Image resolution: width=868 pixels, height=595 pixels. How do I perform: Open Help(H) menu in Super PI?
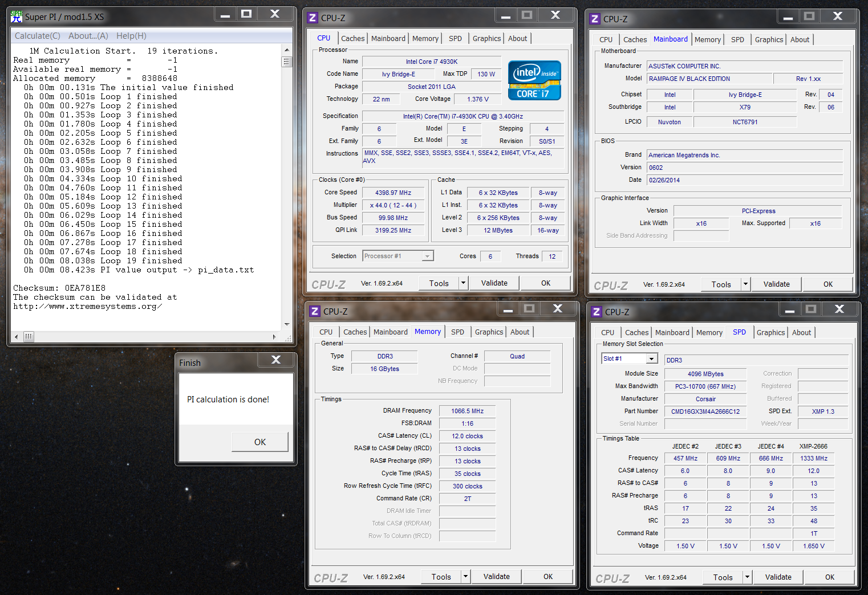pos(132,36)
